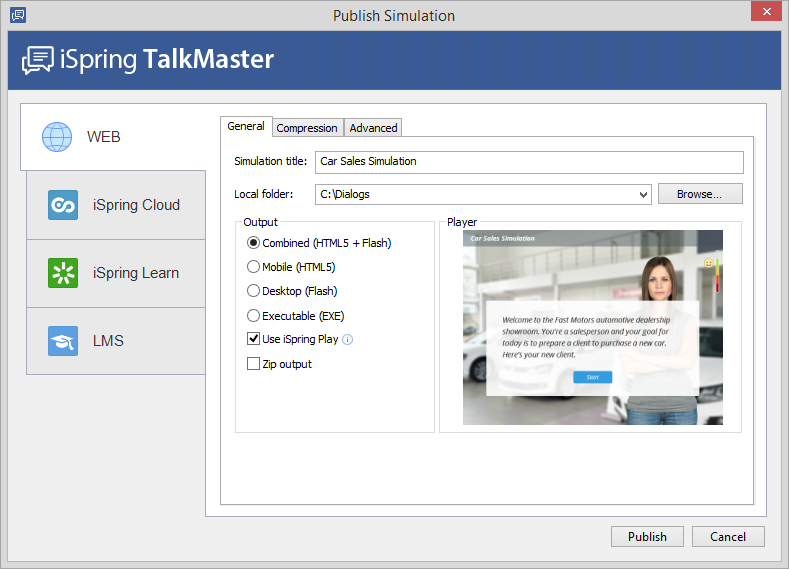Select Desktop (Flash) radio button
The height and width of the screenshot is (569, 789).
click(254, 291)
